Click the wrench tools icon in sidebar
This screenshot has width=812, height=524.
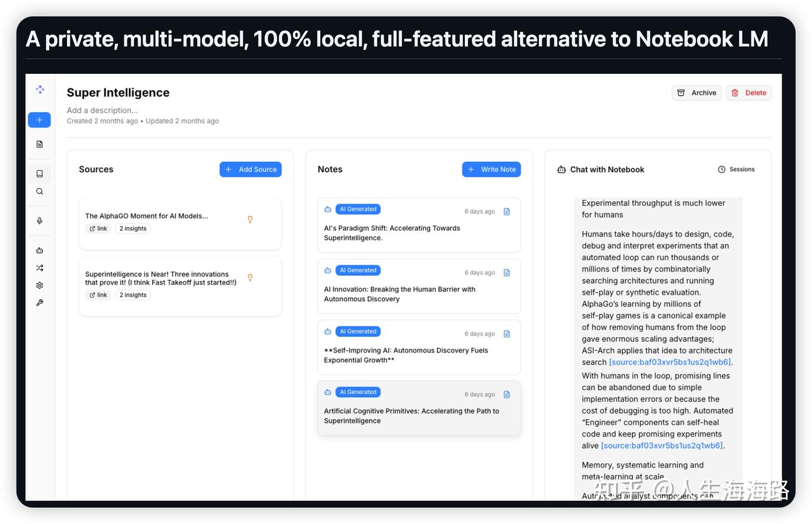[39, 303]
